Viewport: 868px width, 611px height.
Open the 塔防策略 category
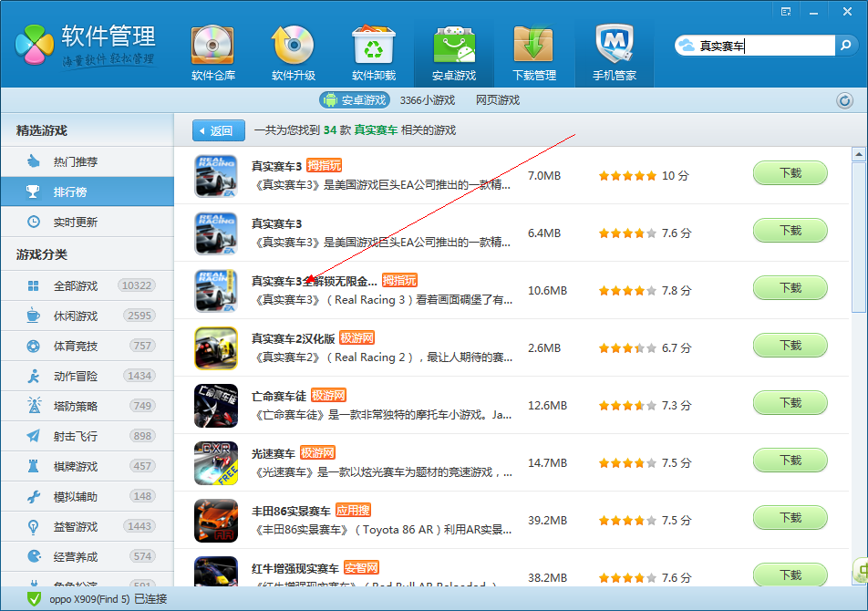click(x=76, y=407)
